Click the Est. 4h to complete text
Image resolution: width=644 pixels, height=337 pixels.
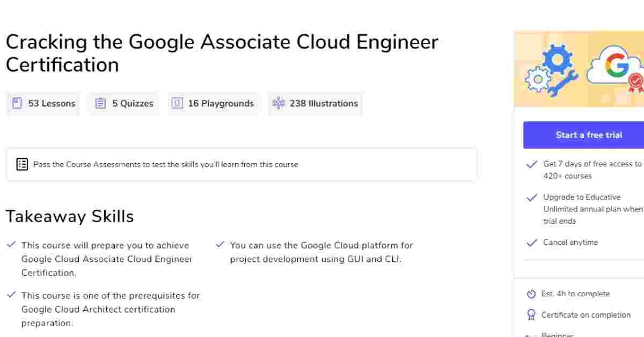pos(575,294)
